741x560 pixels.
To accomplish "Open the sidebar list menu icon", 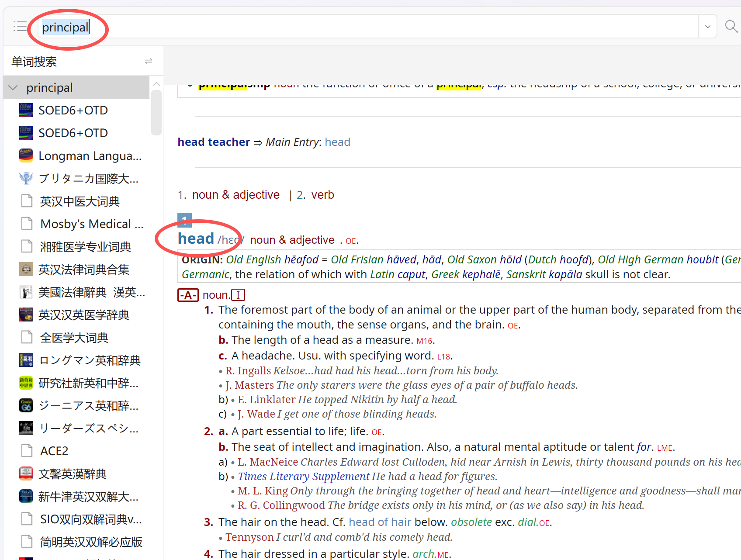I will (x=20, y=27).
